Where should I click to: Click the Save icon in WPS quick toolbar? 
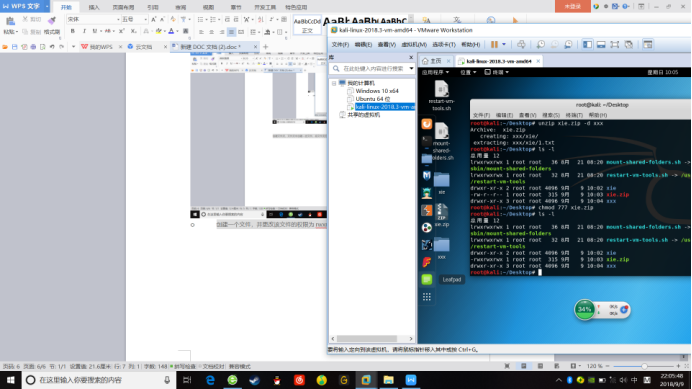pos(14,47)
